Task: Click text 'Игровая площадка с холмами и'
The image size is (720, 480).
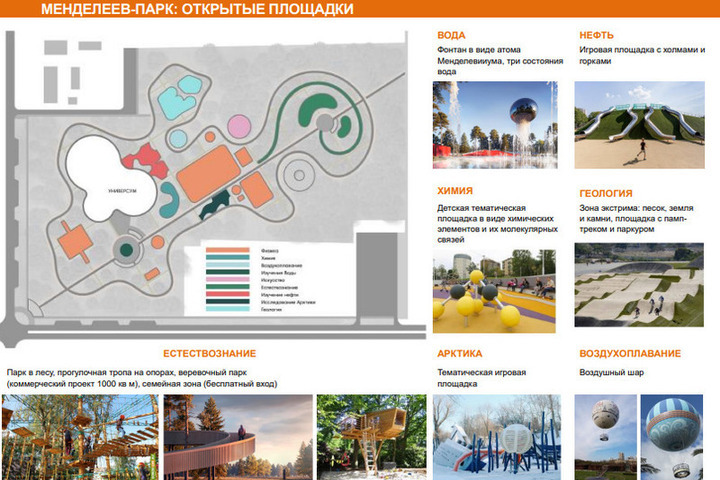Action: [x=642, y=50]
